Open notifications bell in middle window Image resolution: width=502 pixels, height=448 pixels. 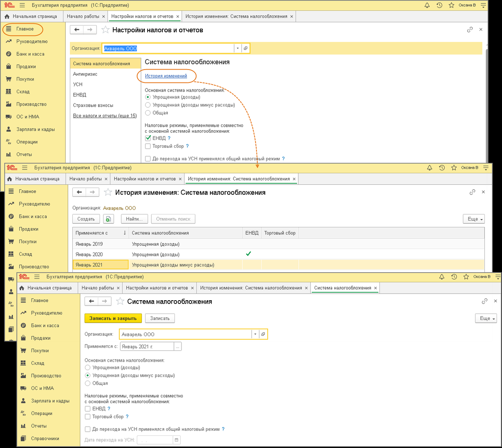pyautogui.click(x=430, y=168)
